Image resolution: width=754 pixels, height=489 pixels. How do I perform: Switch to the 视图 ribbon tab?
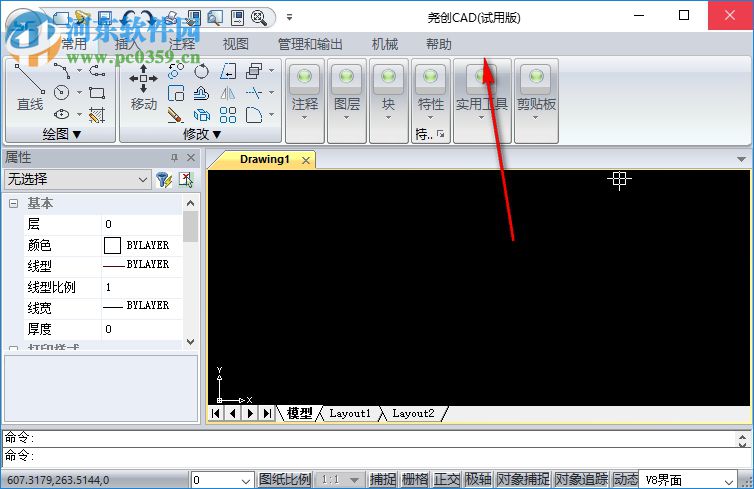pos(235,44)
